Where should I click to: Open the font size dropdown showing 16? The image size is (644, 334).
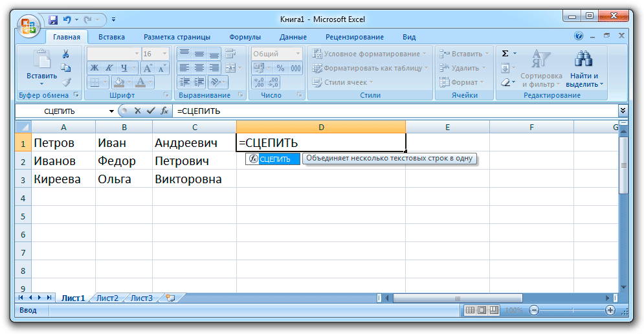click(164, 54)
